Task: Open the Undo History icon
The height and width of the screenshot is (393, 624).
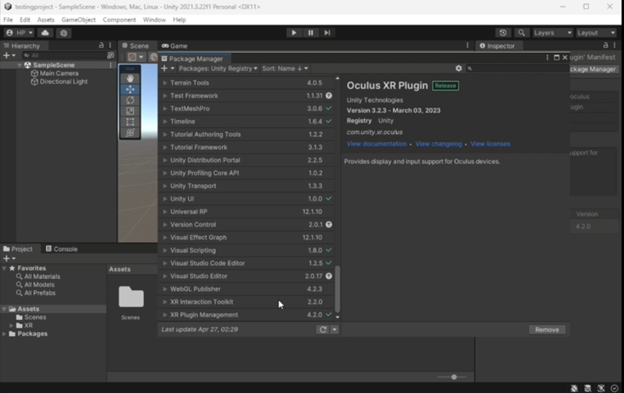Action: 503,33
